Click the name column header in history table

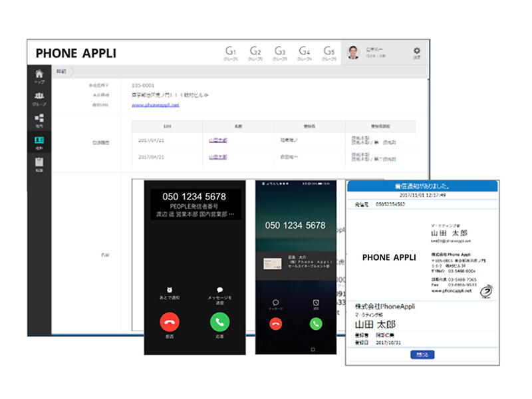[239, 126]
